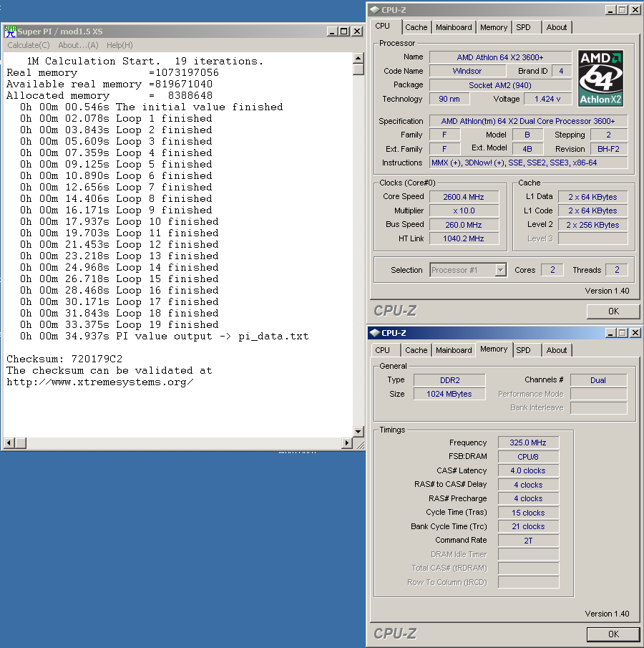Screen dimensions: 644x648
Task: Close the bottom CPU-Z window
Action: [x=635, y=333]
